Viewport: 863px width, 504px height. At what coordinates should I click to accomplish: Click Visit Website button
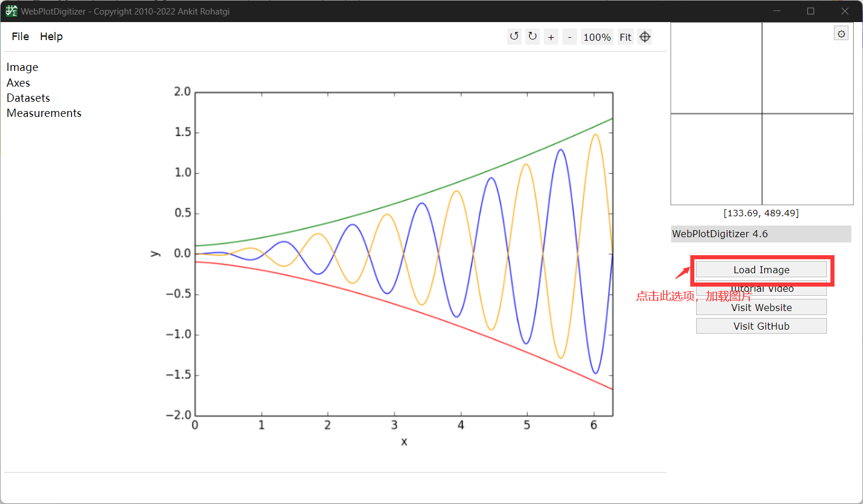761,307
